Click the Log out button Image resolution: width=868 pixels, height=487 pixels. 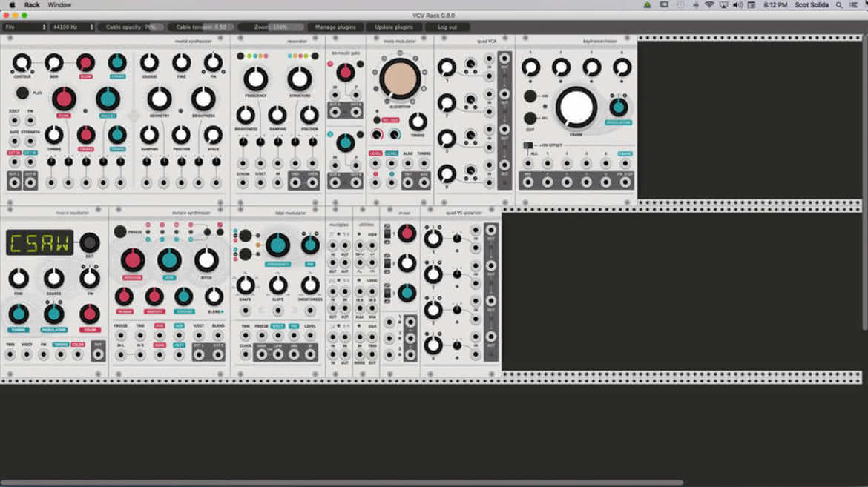pyautogui.click(x=447, y=27)
